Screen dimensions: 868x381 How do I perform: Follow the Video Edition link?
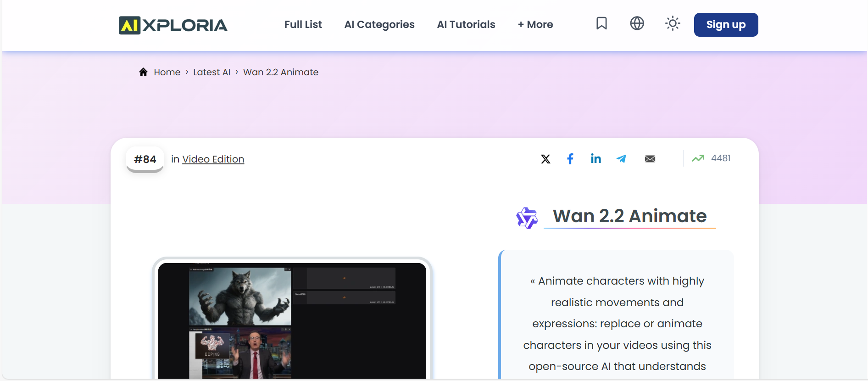(x=213, y=159)
